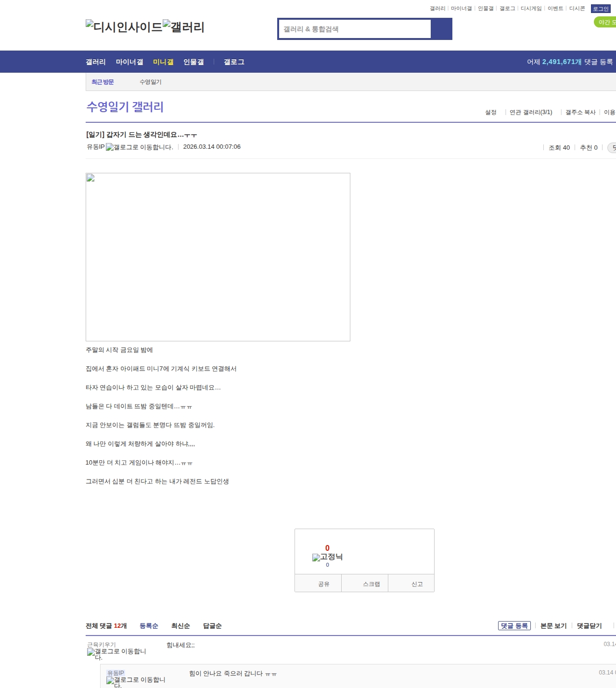Click the 고정닉 icon in the recommend box

coord(327,557)
